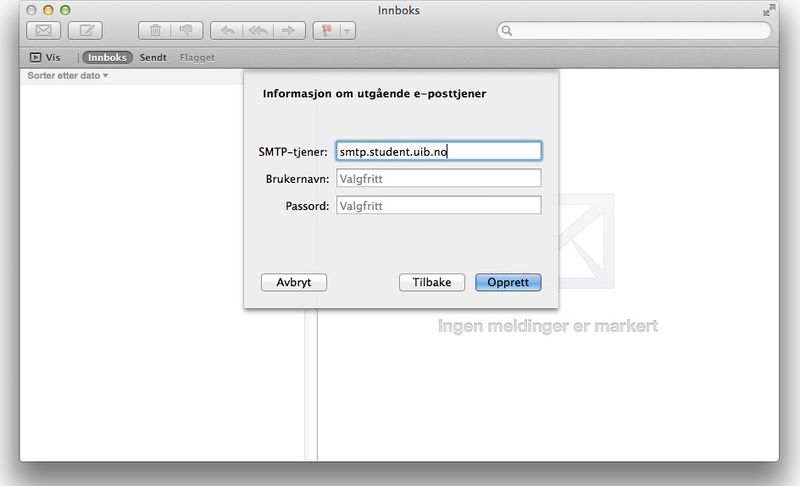Click the Brukernavn input field
This screenshot has height=486, width=800.
[x=438, y=178]
